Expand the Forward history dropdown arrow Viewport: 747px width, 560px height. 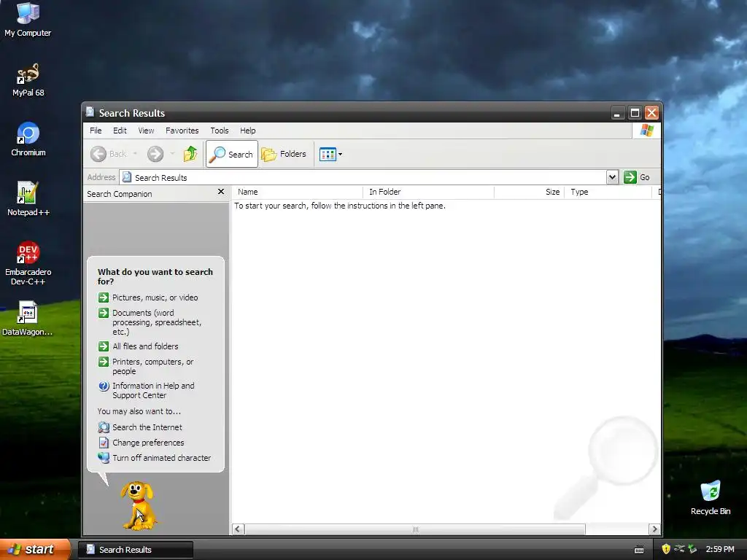pyautogui.click(x=172, y=154)
